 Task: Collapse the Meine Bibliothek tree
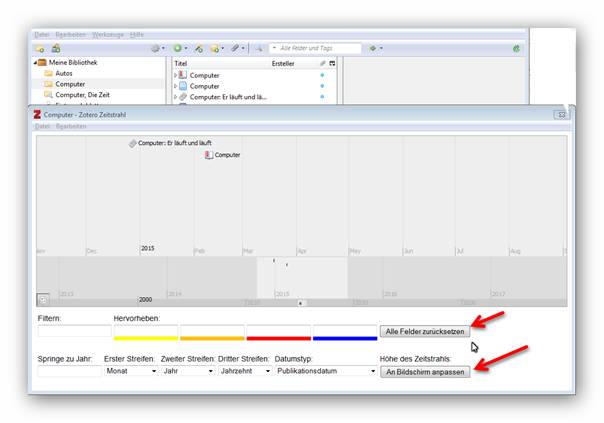coord(35,62)
